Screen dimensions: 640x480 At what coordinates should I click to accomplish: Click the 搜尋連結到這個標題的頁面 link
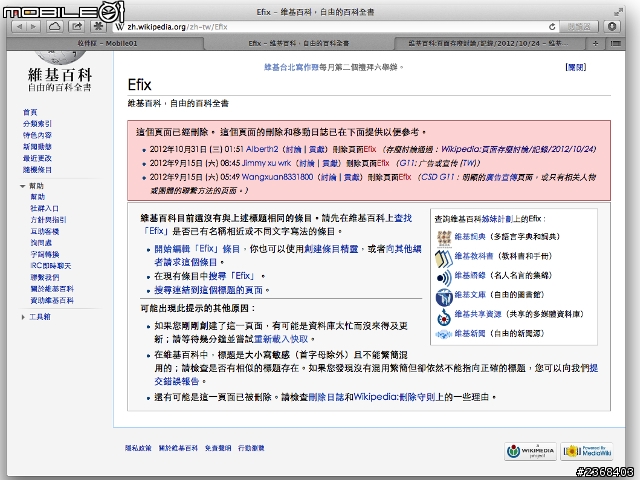pyautogui.click(x=209, y=290)
